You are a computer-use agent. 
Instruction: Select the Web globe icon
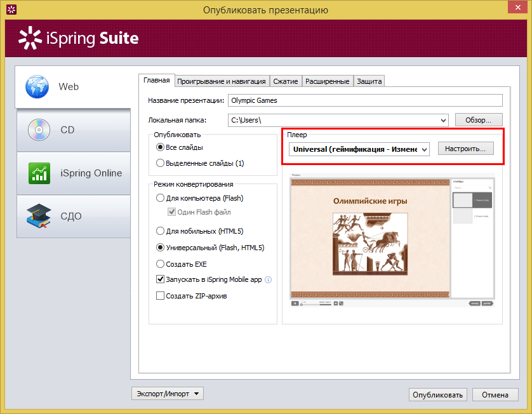pyautogui.click(x=37, y=87)
